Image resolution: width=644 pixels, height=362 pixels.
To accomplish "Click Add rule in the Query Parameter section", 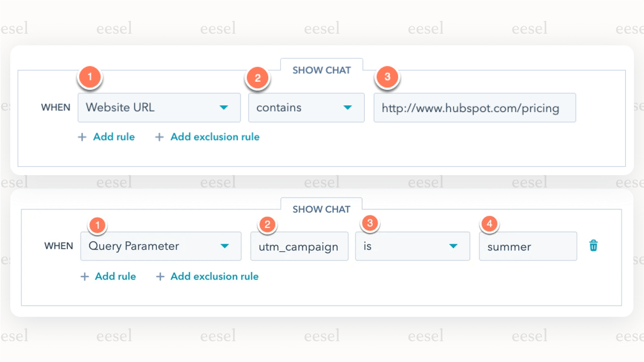I will tap(115, 276).
